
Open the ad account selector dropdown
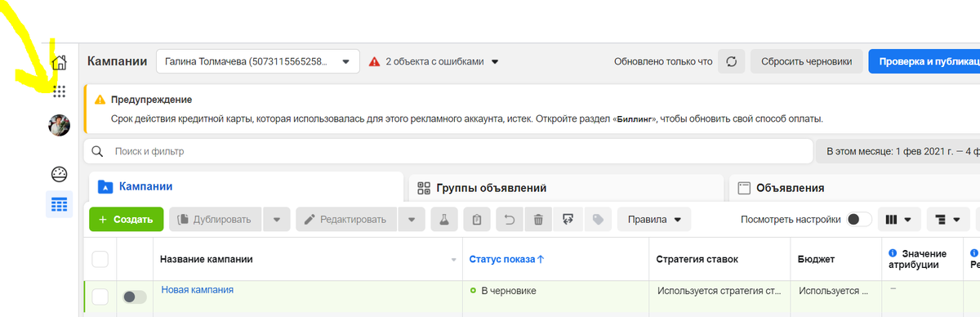[257, 61]
